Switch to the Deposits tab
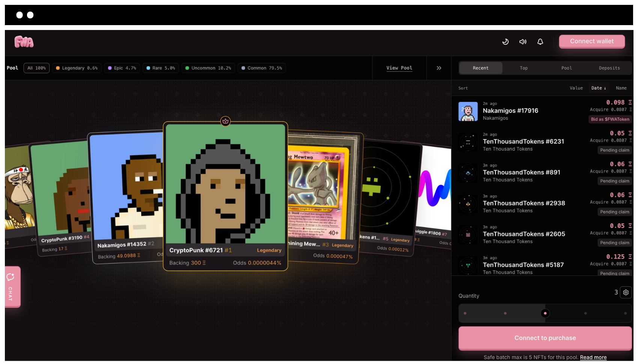The image size is (638, 364). click(x=609, y=68)
